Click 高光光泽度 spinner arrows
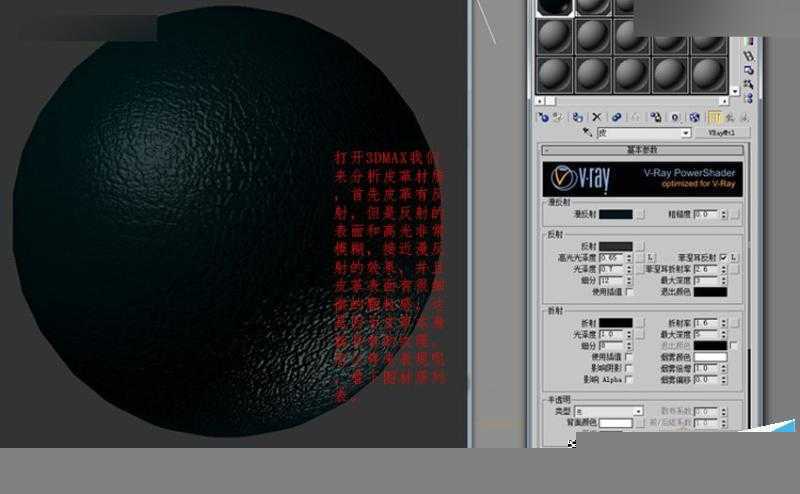This screenshot has height=494, width=800. pyautogui.click(x=629, y=258)
